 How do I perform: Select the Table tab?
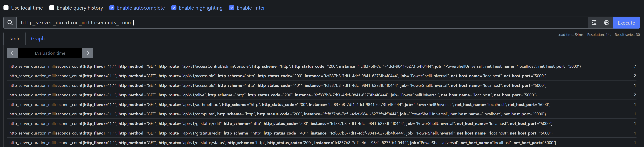click(x=15, y=38)
